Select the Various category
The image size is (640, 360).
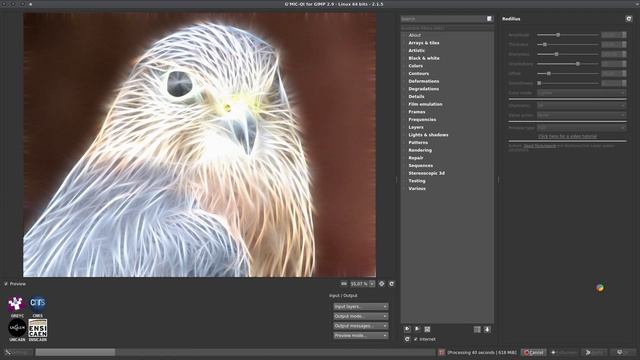click(x=417, y=189)
